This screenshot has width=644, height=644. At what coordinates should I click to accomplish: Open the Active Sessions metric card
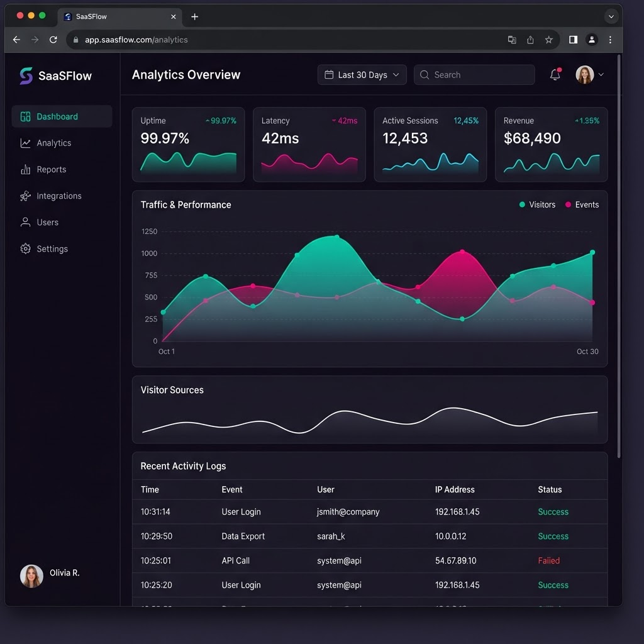[430, 145]
